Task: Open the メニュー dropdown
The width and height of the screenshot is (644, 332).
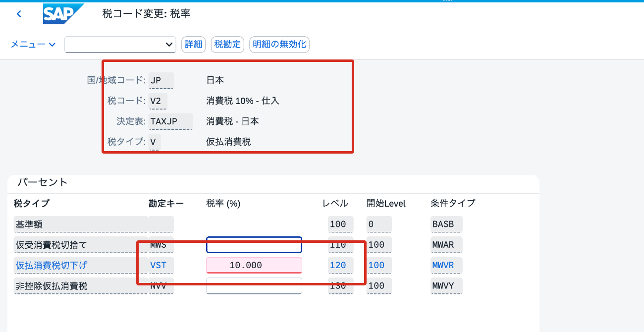Action: pyautogui.click(x=33, y=45)
